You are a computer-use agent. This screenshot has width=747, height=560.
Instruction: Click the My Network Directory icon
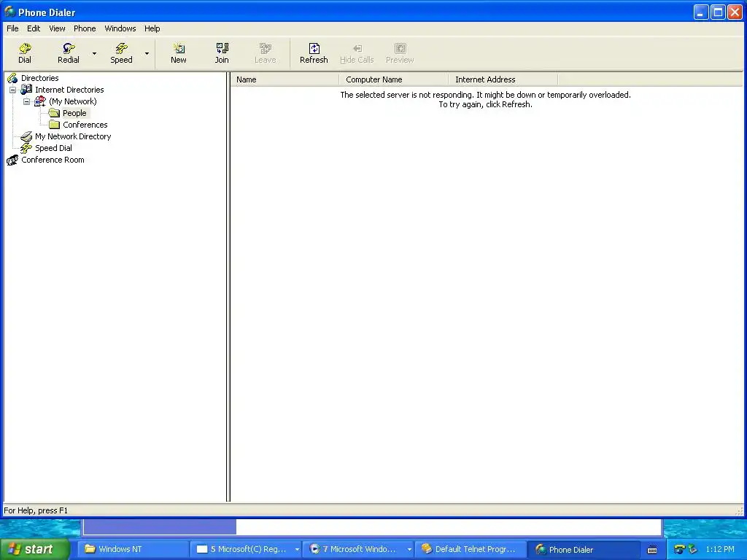point(26,136)
